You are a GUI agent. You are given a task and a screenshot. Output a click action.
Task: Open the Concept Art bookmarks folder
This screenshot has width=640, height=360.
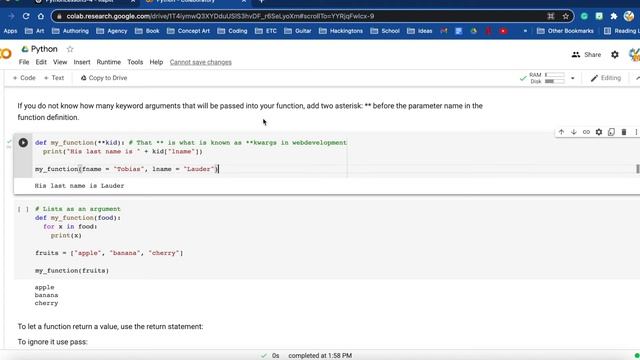tap(188, 31)
